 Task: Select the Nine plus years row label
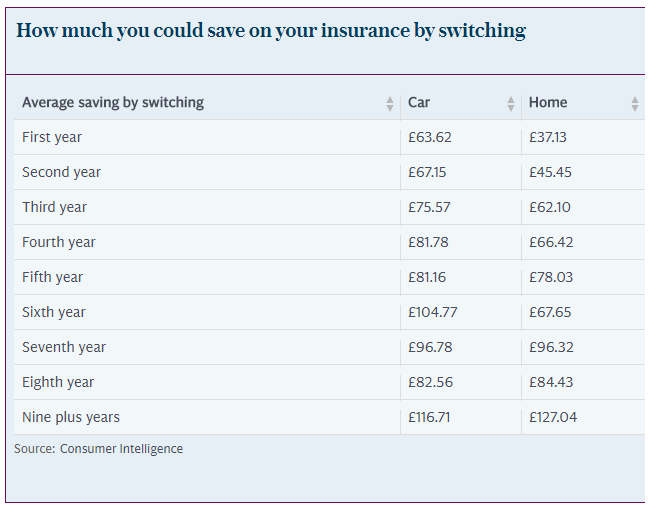71,417
